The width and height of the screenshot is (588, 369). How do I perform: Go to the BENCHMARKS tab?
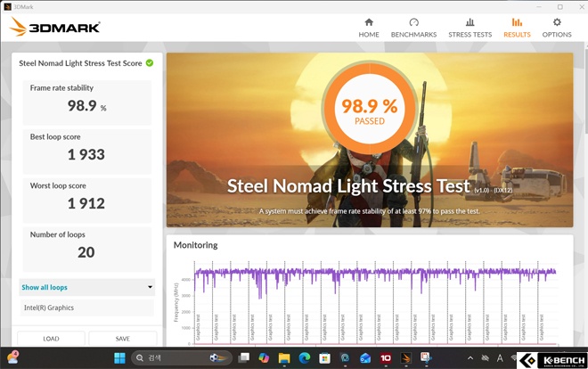point(413,29)
